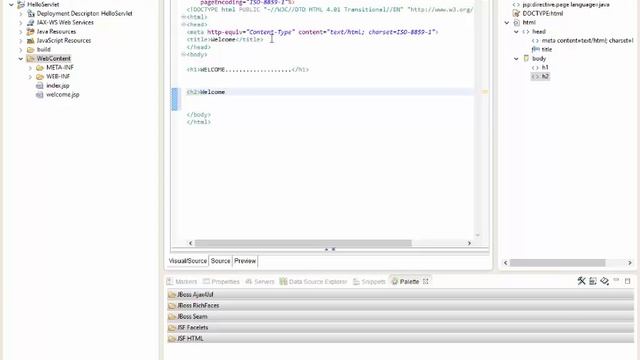Click the h2 Welcome code line
Screen dimensions: 640x360
pyautogui.click(x=206, y=92)
